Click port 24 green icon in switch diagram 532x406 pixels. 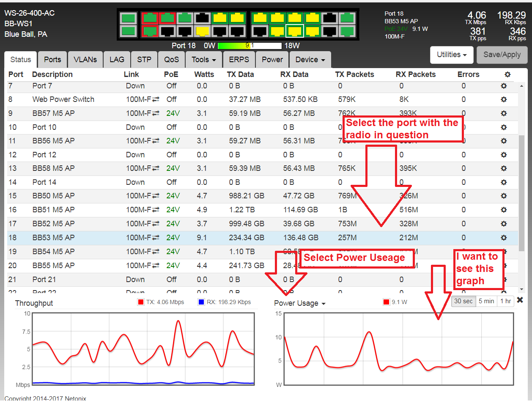347,31
